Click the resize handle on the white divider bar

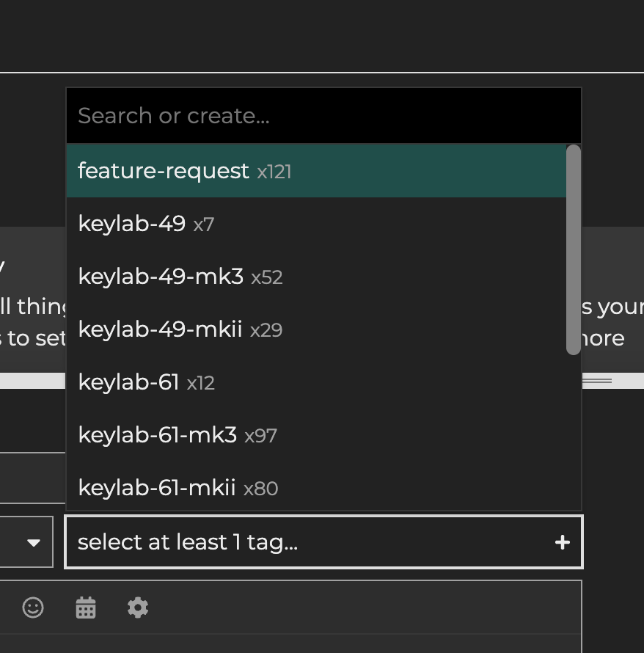click(x=596, y=381)
